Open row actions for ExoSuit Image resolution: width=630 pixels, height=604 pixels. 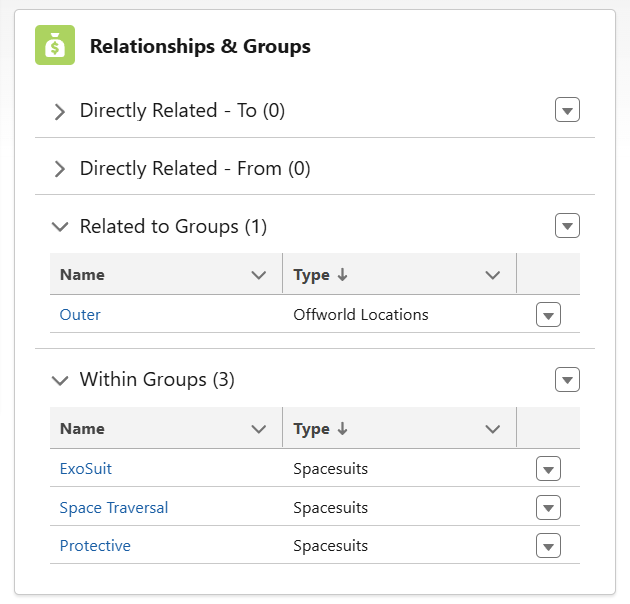(x=548, y=469)
